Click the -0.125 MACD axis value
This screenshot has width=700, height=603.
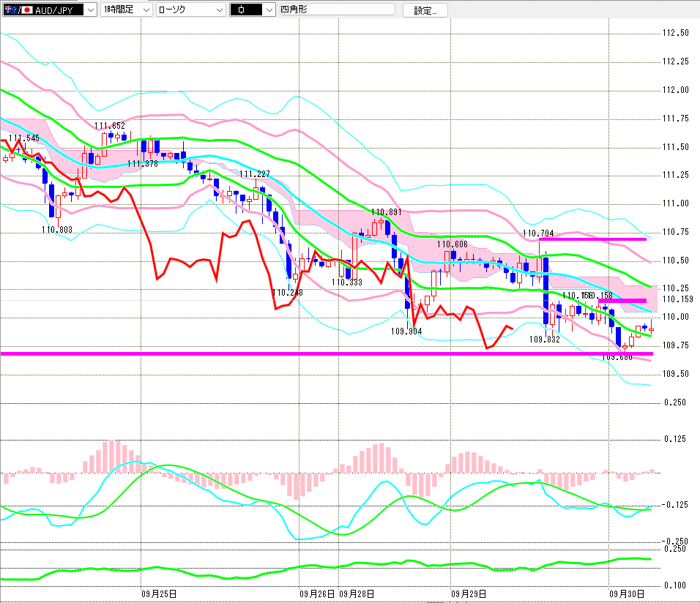(x=674, y=505)
